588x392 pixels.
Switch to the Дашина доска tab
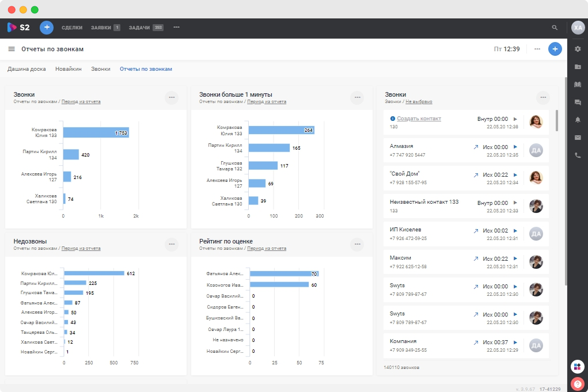tap(26, 69)
